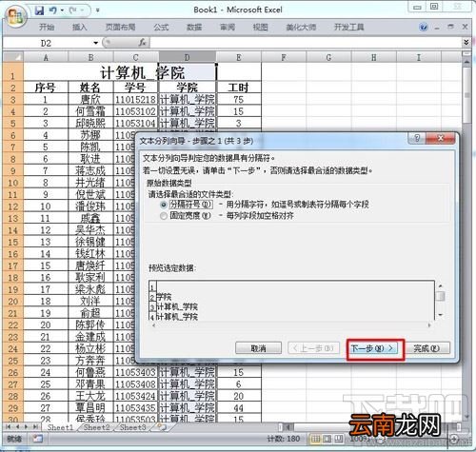Open the Excel Help question mark icon

click(x=424, y=28)
